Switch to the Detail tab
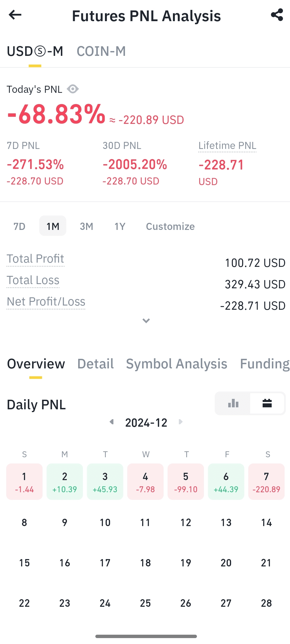Image resolution: width=290 pixels, height=644 pixels. click(x=96, y=364)
